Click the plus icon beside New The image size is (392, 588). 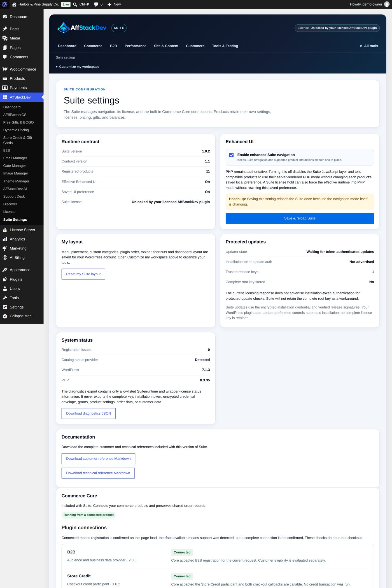109,4
